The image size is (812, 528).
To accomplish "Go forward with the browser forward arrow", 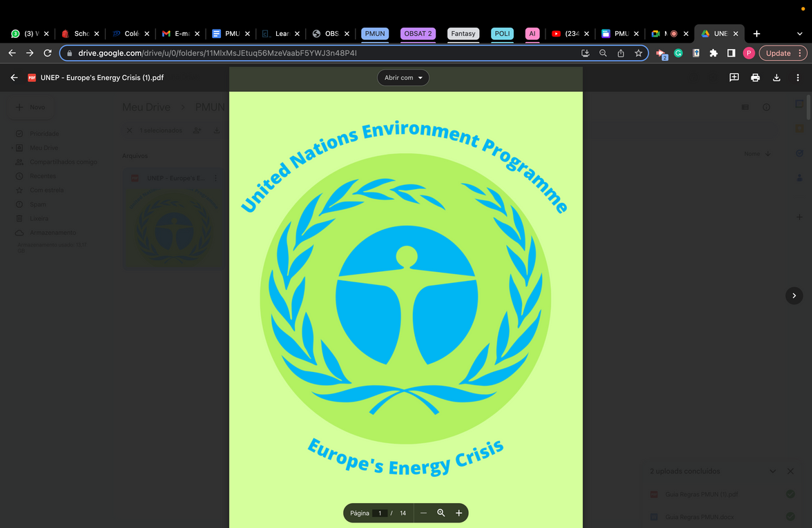I will (30, 52).
